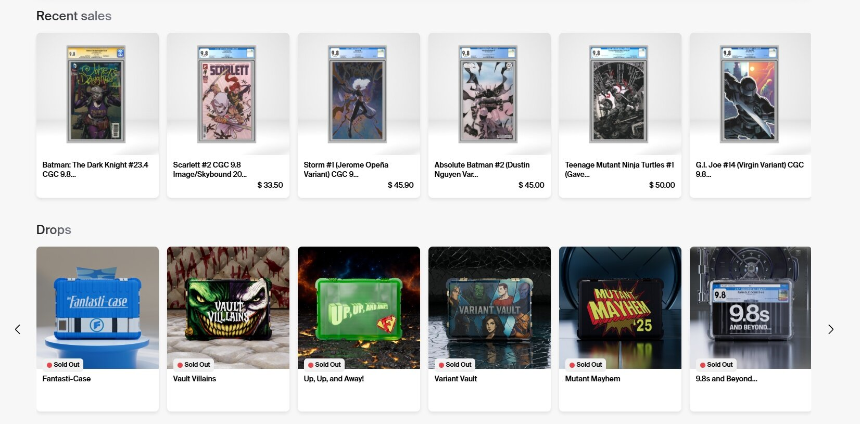The height and width of the screenshot is (424, 860).
Task: Click the next arrow on Drops carousel
Action: [831, 329]
